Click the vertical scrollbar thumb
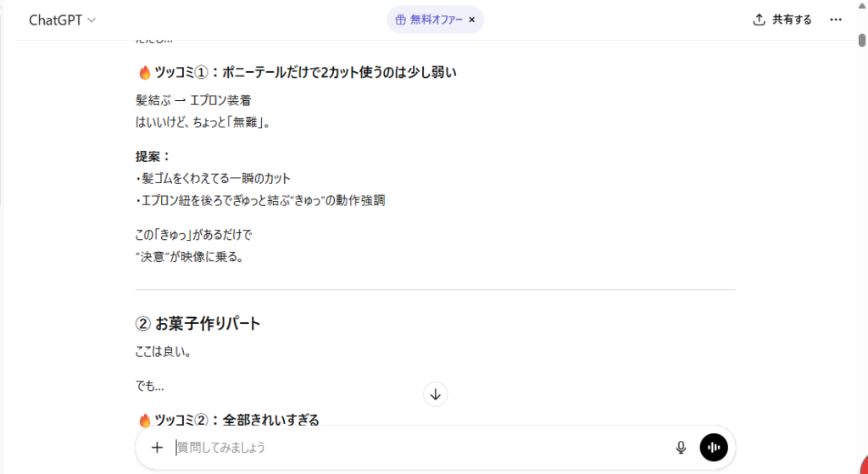 point(861,40)
